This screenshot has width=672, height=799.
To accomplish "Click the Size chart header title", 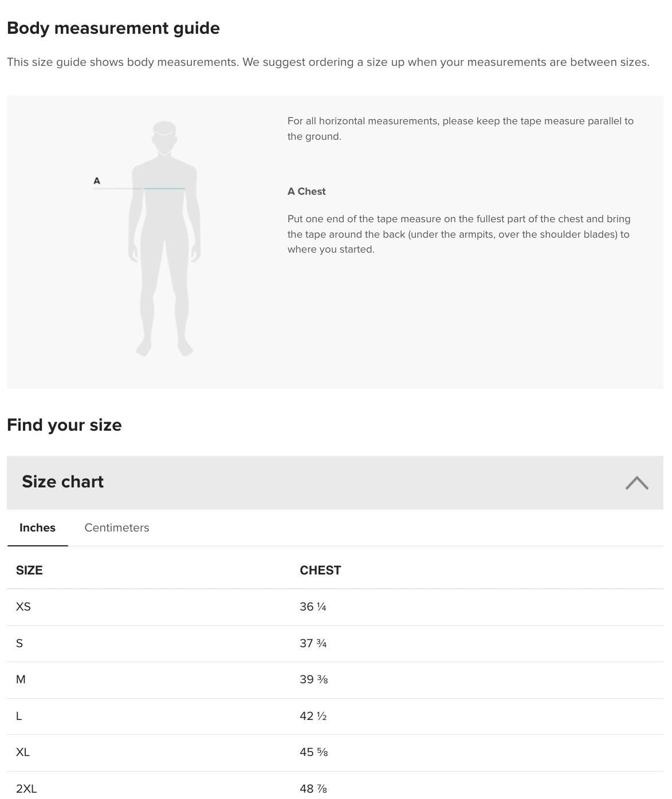I will [63, 482].
